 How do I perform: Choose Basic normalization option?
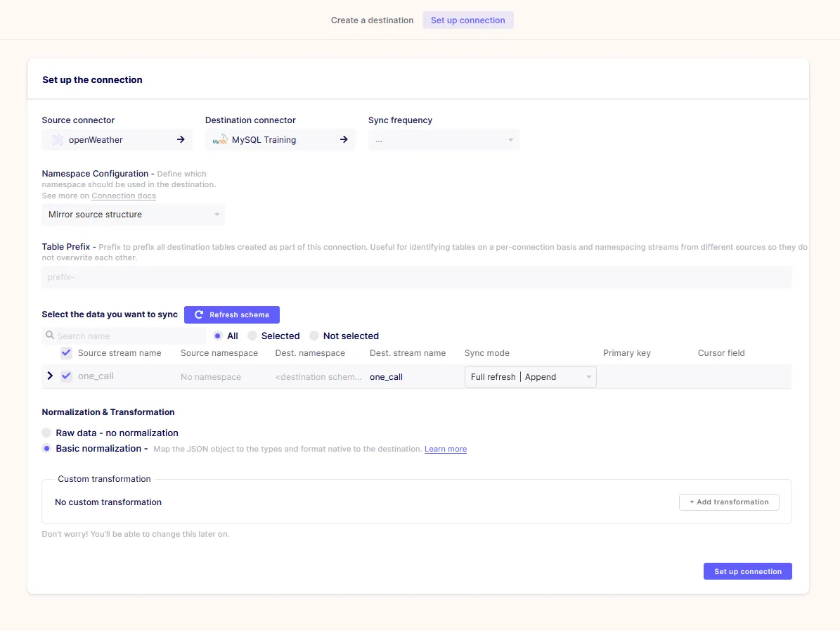(46, 448)
